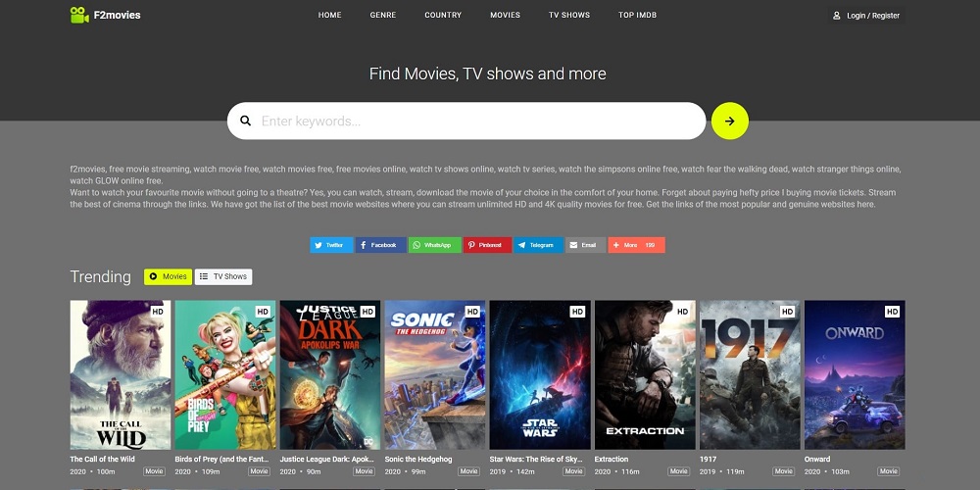
Task: Open the Birds of Prey poster
Action: 225,374
